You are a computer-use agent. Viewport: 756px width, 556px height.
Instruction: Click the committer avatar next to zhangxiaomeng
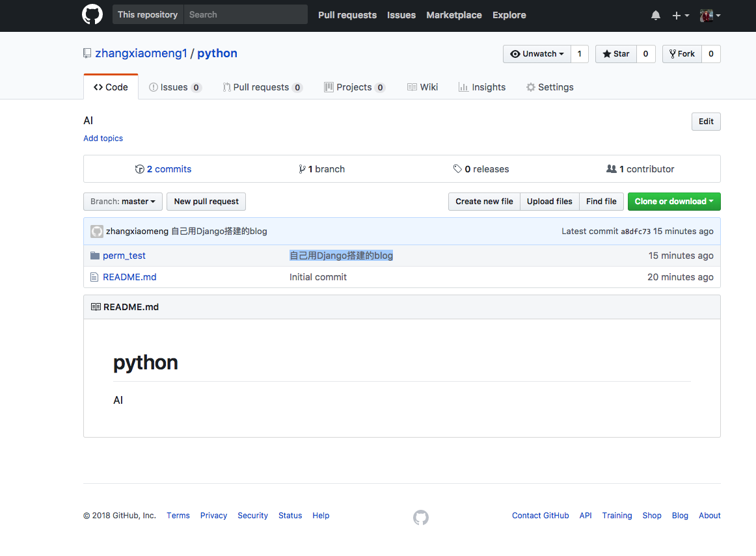[97, 232]
